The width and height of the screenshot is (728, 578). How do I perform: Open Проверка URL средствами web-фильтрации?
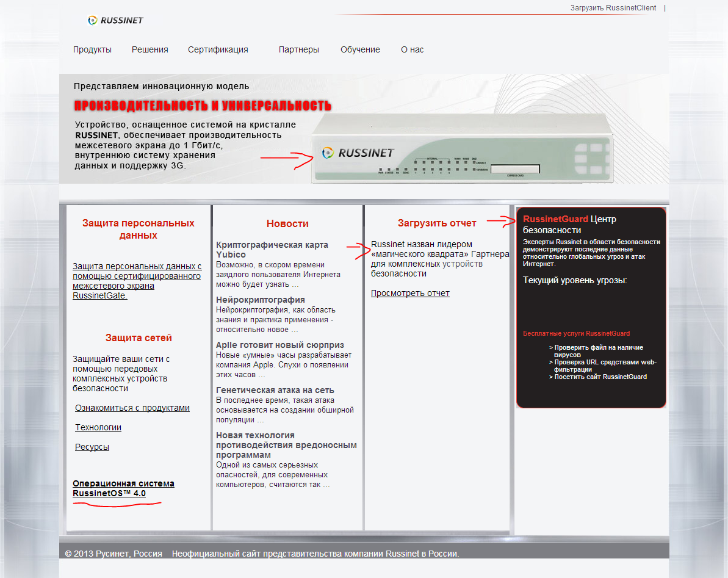[x=603, y=366]
